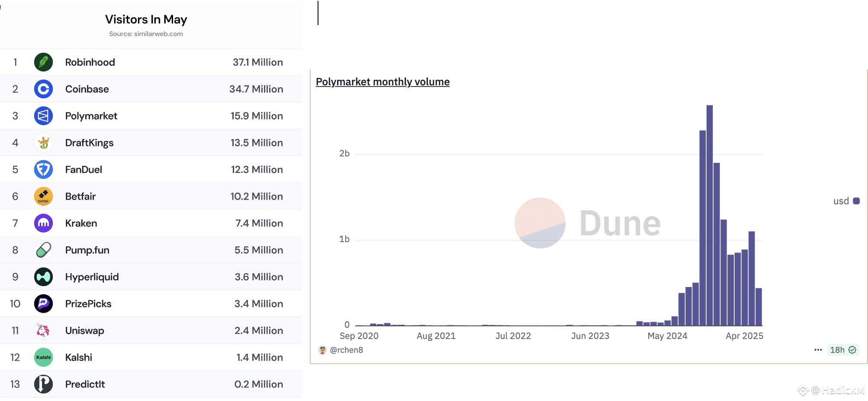Select the Coinbase name text

[87, 89]
